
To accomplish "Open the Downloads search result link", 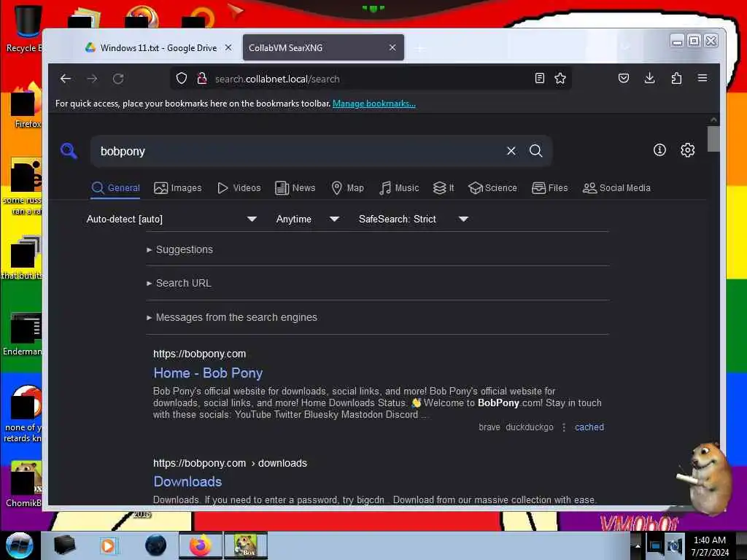I will pyautogui.click(x=187, y=481).
